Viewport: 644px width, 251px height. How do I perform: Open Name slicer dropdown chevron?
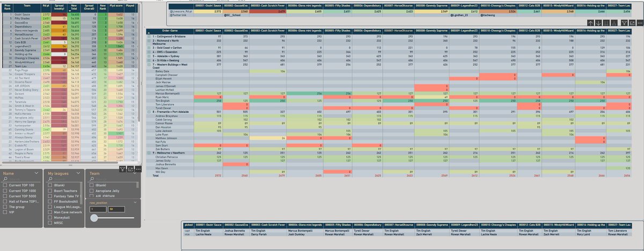(36, 173)
